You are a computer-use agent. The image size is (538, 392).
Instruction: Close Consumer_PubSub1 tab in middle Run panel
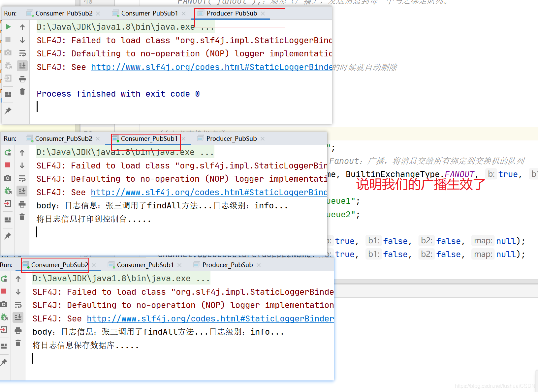click(x=184, y=139)
